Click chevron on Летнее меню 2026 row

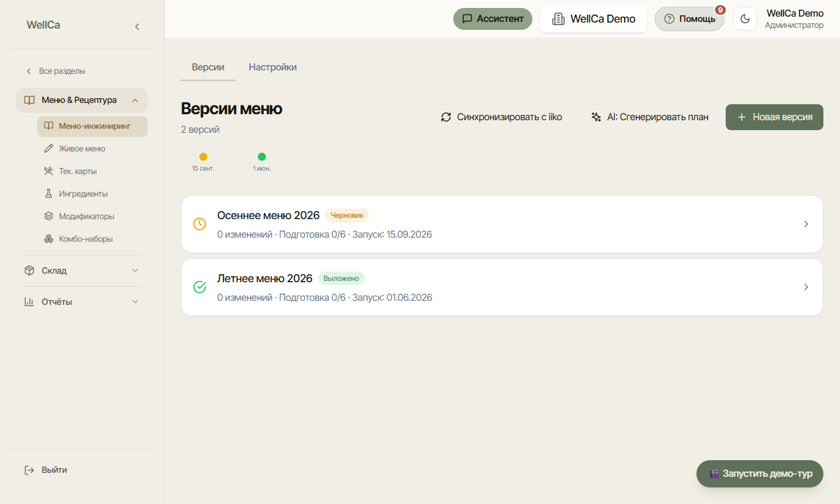806,288
